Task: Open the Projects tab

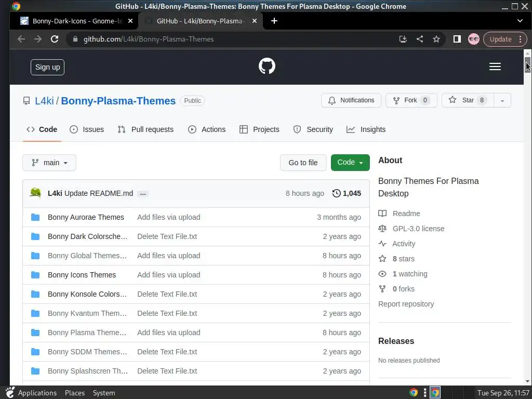Action: [259, 129]
